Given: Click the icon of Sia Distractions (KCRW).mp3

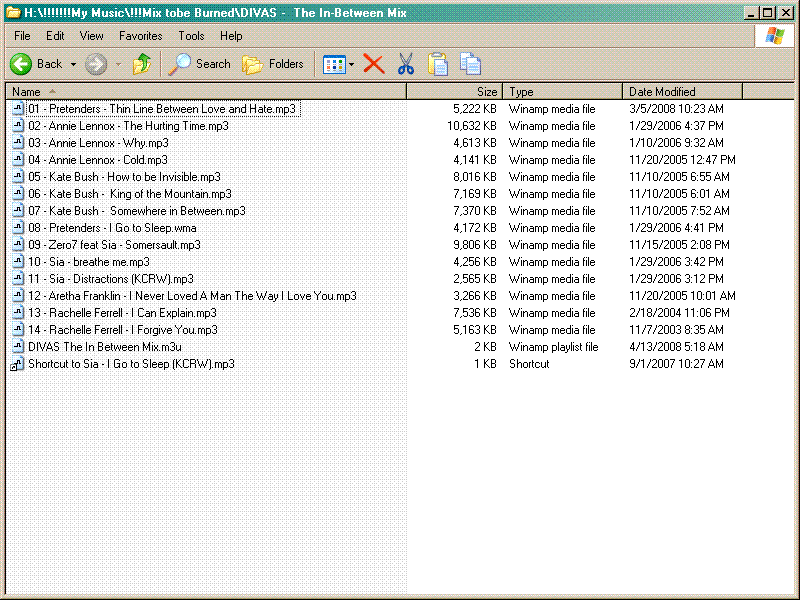Looking at the screenshot, I should pos(18,279).
